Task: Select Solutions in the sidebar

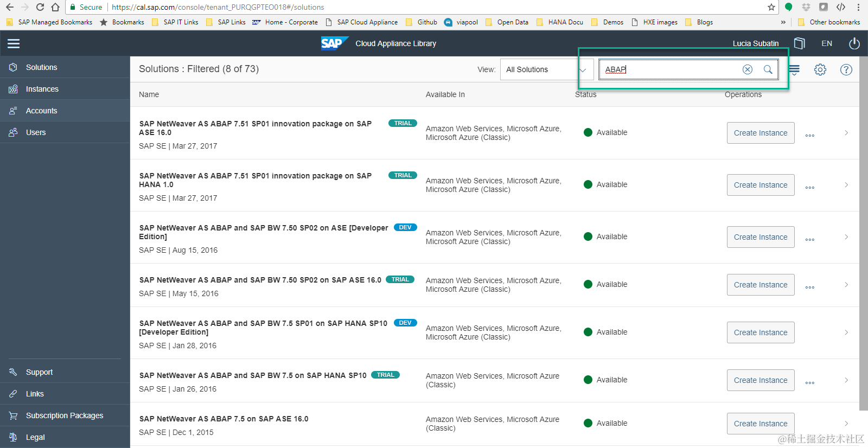Action: tap(65, 67)
